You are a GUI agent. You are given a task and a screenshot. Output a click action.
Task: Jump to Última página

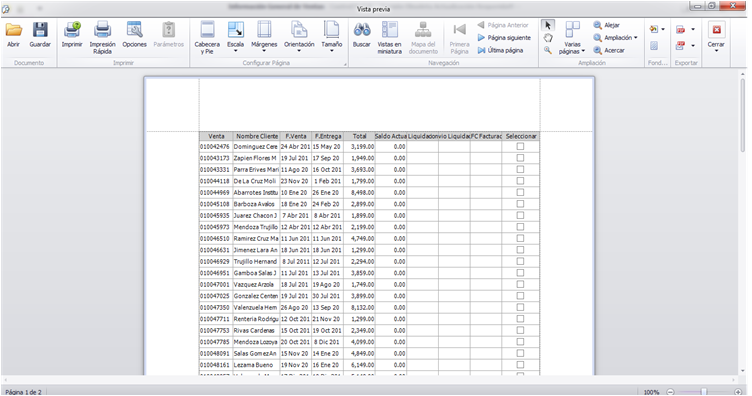click(x=501, y=50)
